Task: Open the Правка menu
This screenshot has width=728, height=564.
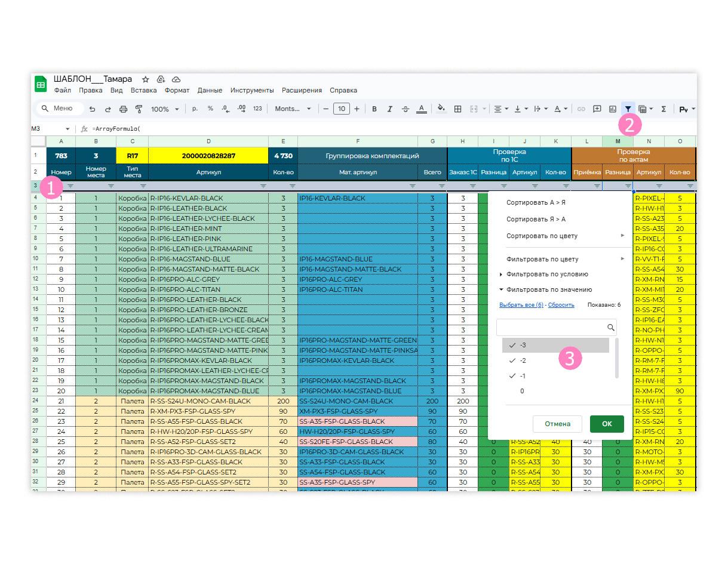Action: click(x=90, y=90)
